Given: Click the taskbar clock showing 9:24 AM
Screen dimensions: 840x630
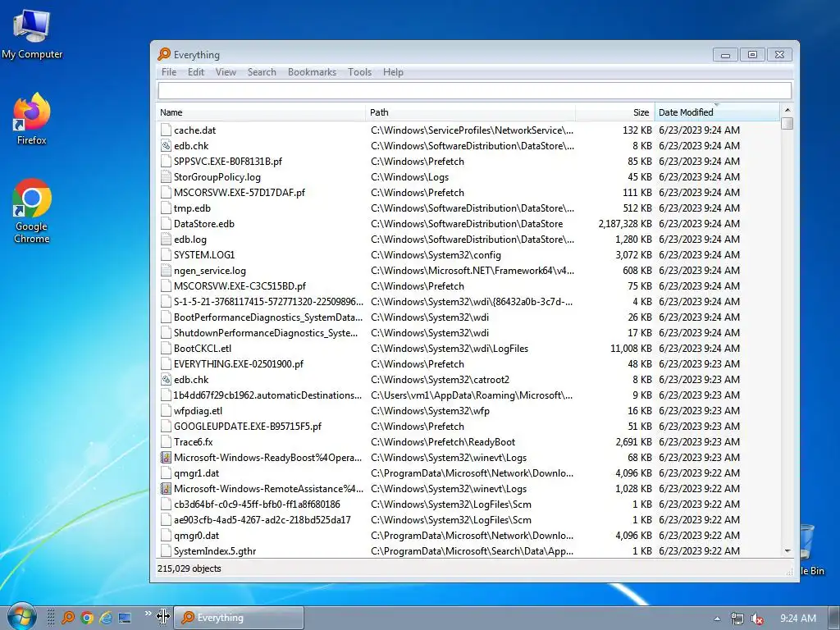Looking at the screenshot, I should (x=797, y=619).
